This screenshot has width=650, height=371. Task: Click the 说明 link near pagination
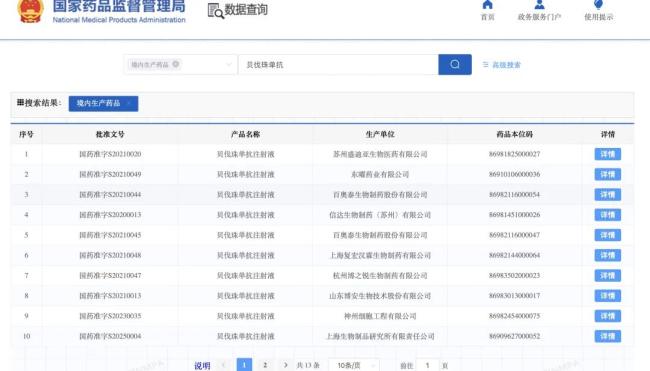202,366
